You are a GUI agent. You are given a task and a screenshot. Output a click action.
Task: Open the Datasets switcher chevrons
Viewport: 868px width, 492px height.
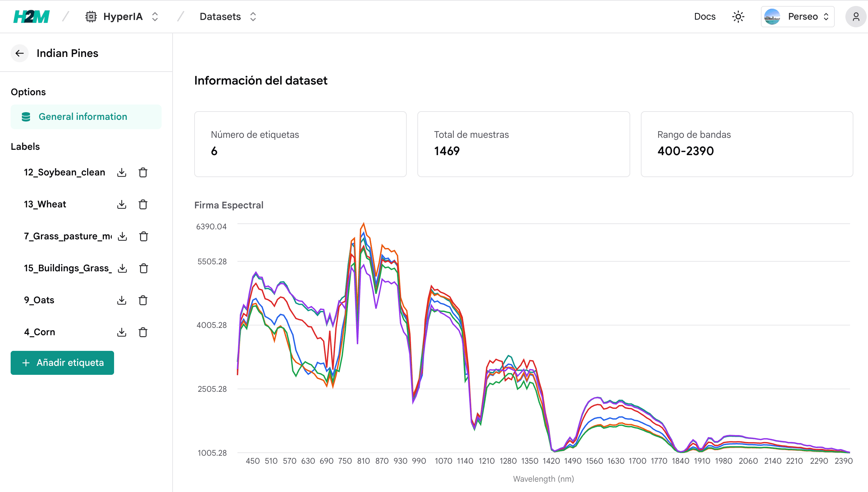253,17
